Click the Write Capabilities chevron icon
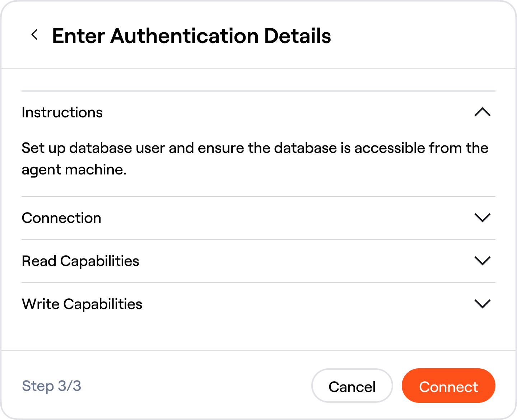Image resolution: width=517 pixels, height=420 pixels. tap(482, 304)
